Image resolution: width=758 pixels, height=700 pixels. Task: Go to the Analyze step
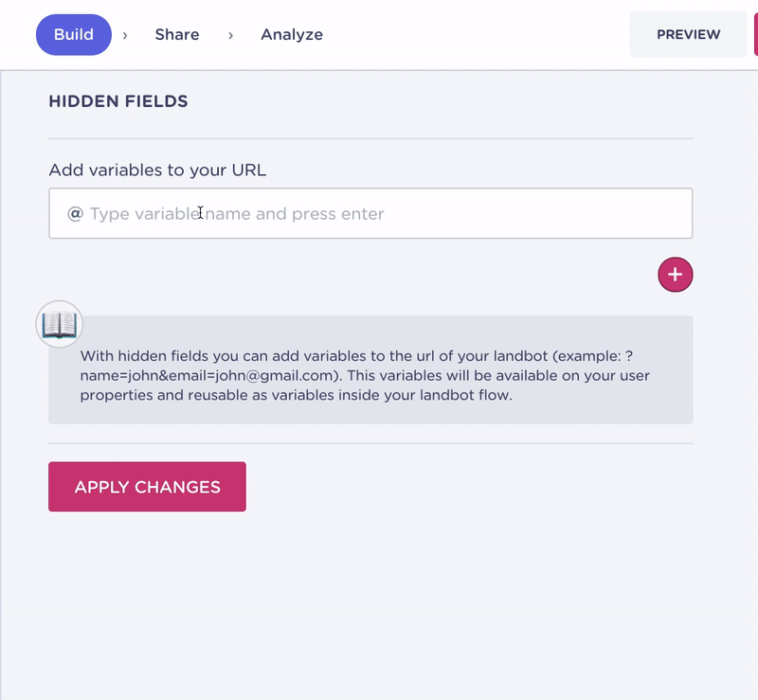point(292,34)
